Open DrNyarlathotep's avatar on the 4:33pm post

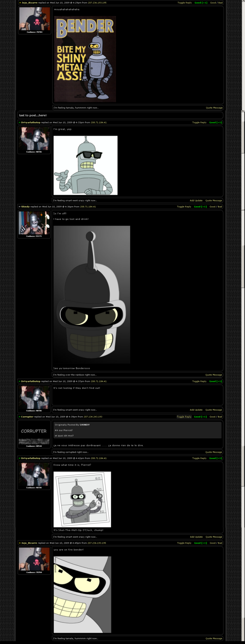click(x=34, y=138)
